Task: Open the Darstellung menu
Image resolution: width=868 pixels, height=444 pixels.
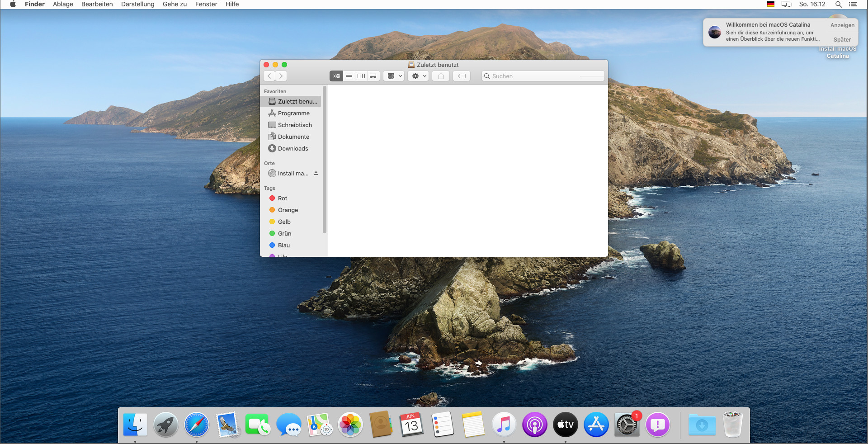Action: click(x=137, y=4)
